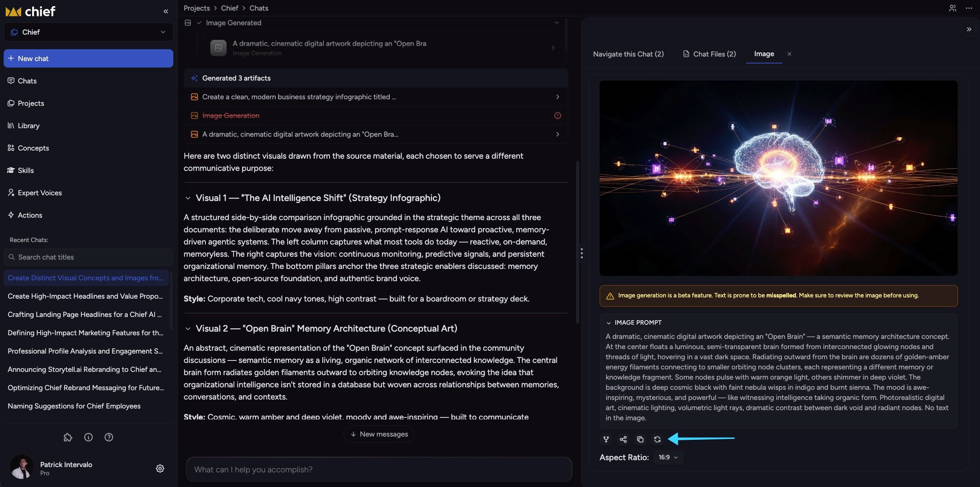Open the Aspect Ratio 16:9 dropdown
The image size is (980, 487).
coord(668,457)
